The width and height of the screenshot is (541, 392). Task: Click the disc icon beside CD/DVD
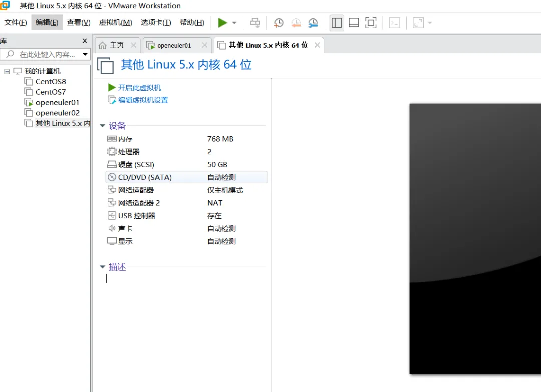coord(112,177)
